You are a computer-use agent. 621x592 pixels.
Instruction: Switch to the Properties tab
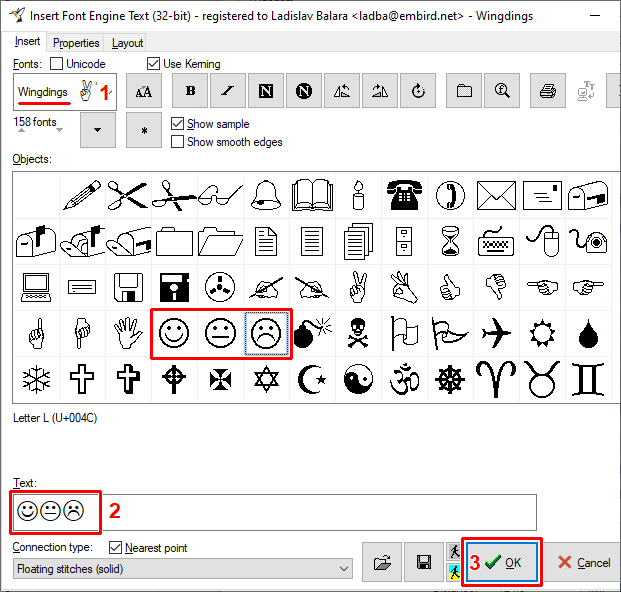click(x=76, y=43)
